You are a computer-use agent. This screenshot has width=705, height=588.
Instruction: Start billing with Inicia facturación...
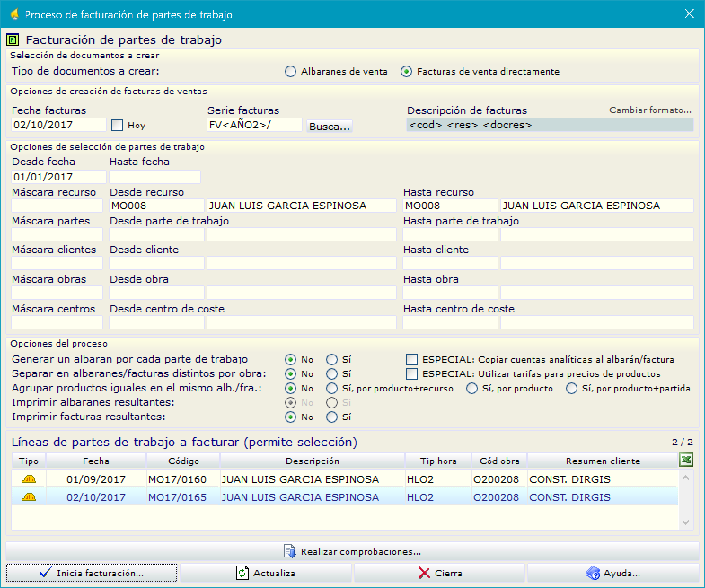coord(92,573)
